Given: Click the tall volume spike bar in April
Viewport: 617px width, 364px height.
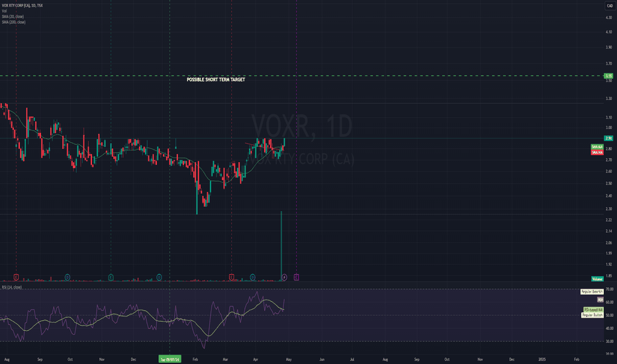Looking at the screenshot, I should tap(281, 246).
